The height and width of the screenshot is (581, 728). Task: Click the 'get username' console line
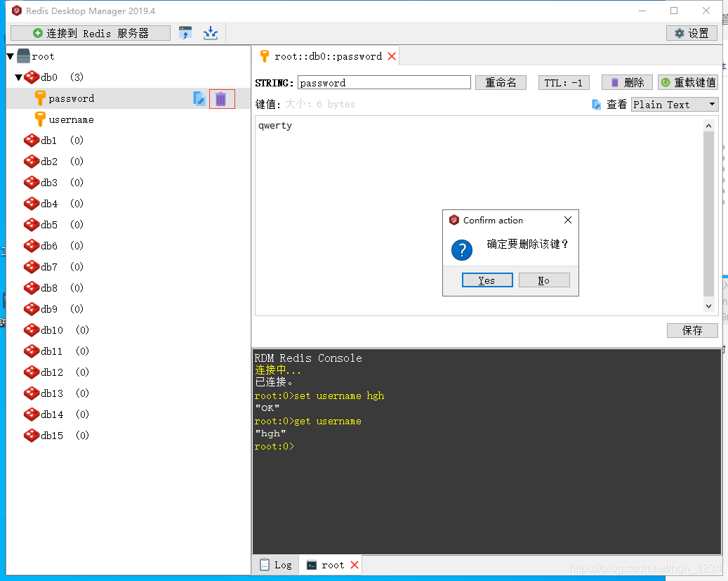tap(307, 421)
